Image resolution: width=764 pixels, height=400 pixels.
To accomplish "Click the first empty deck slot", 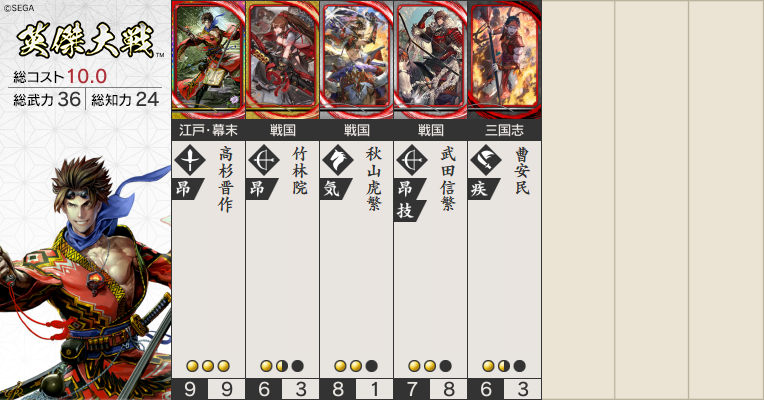I will pyautogui.click(x=578, y=200).
